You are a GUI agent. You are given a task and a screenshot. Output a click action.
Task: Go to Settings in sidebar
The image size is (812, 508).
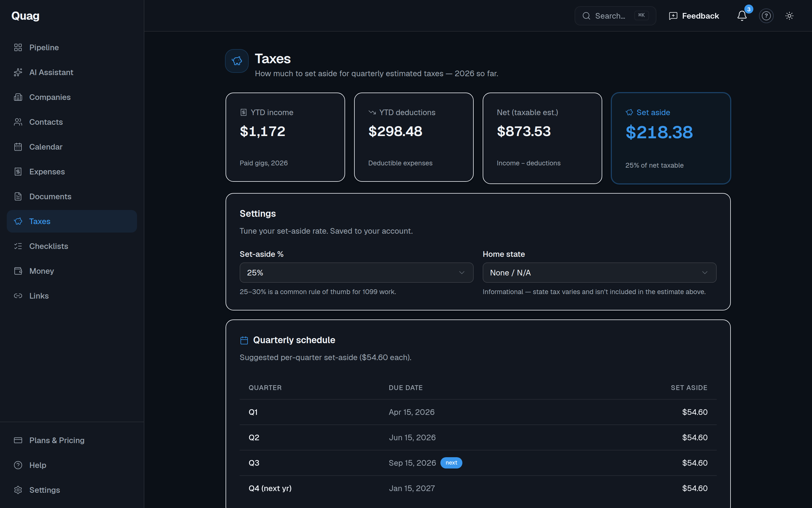[72, 490]
